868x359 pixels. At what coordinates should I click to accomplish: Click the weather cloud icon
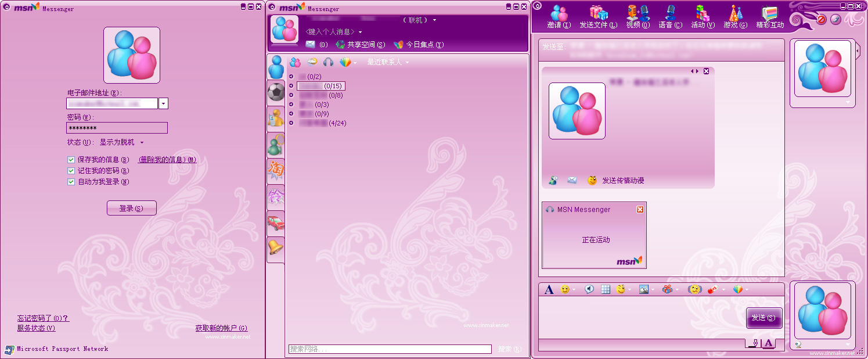point(312,62)
